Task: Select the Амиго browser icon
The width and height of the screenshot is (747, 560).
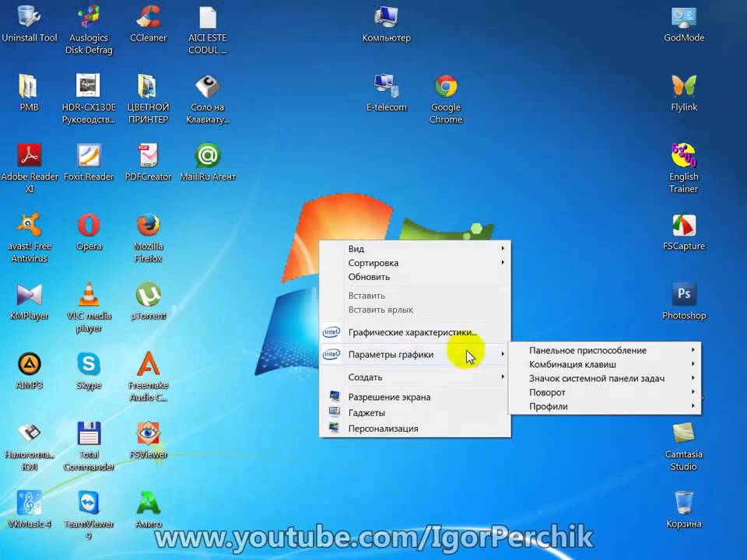Action: [x=148, y=503]
